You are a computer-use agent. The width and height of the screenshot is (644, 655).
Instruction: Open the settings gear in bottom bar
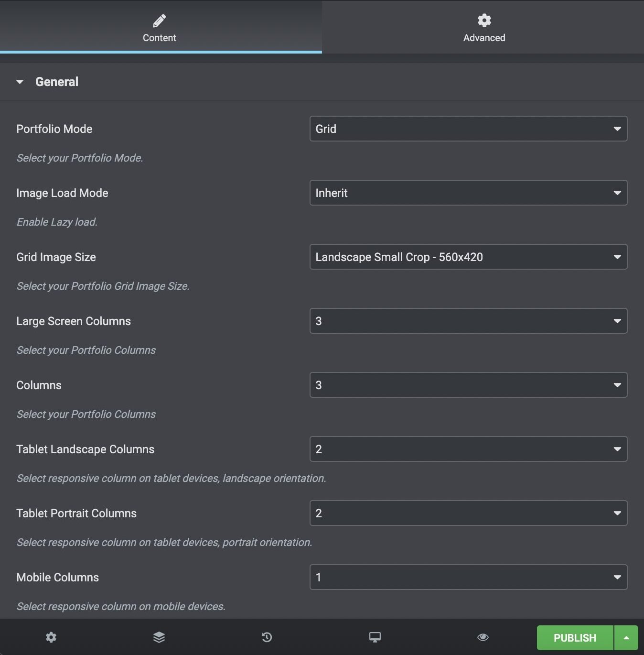[51, 637]
